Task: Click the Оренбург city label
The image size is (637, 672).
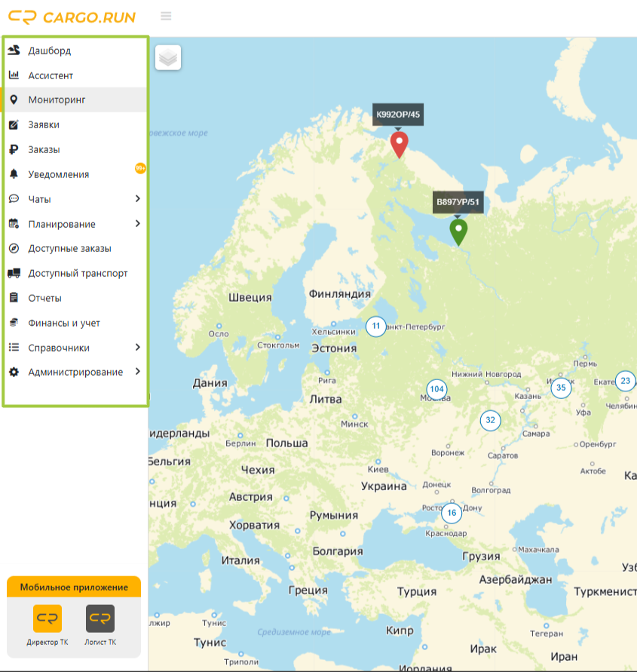Action: pyautogui.click(x=598, y=444)
